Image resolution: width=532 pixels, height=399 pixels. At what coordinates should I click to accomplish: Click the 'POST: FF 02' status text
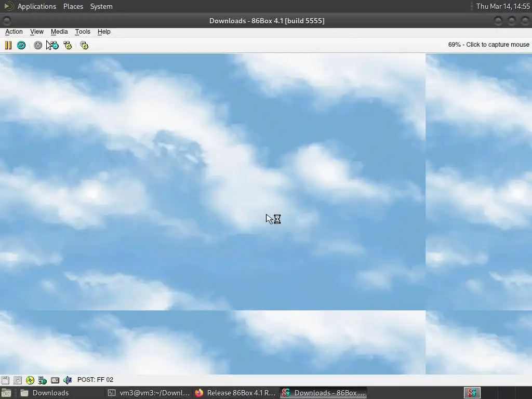[96, 380]
